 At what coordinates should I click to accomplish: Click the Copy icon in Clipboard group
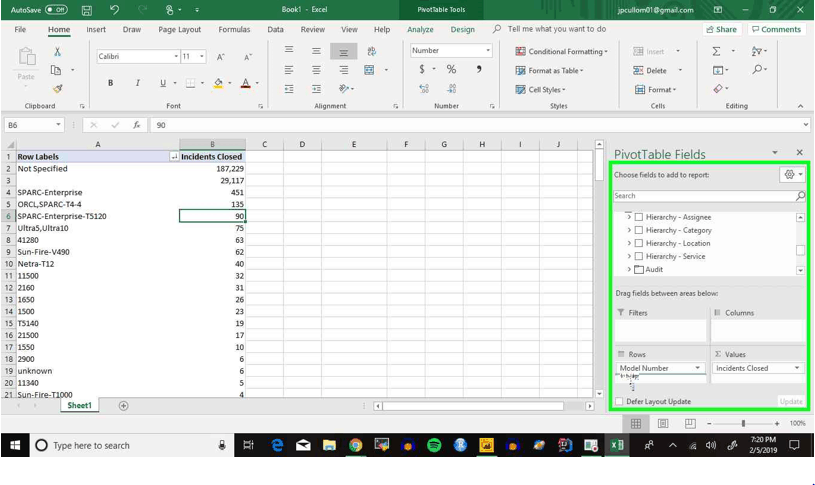pos(56,70)
